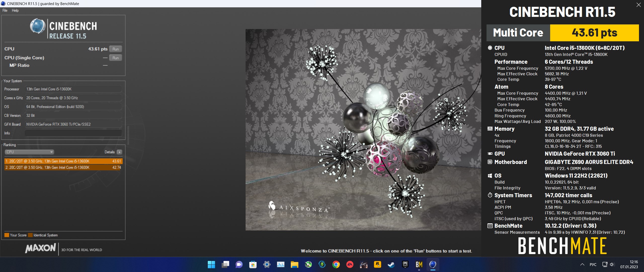Screen dimensions: 644x272
Task: Open Chat app from taskbar
Action: (x=239, y=264)
